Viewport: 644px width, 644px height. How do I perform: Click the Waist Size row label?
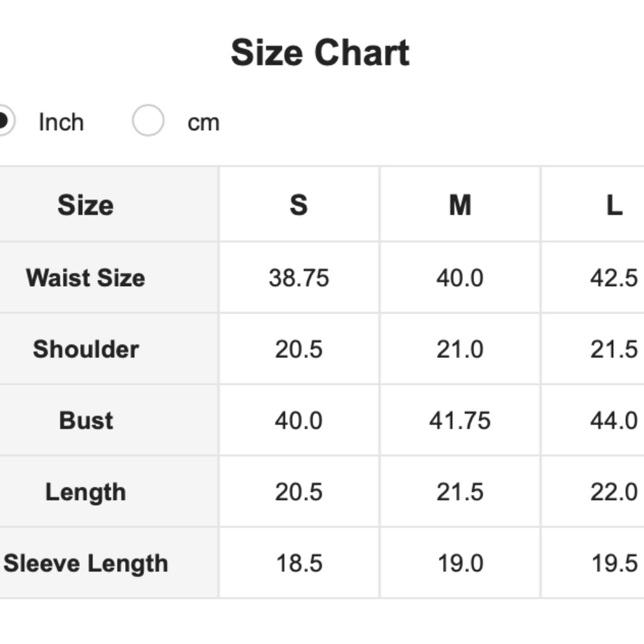[86, 278]
